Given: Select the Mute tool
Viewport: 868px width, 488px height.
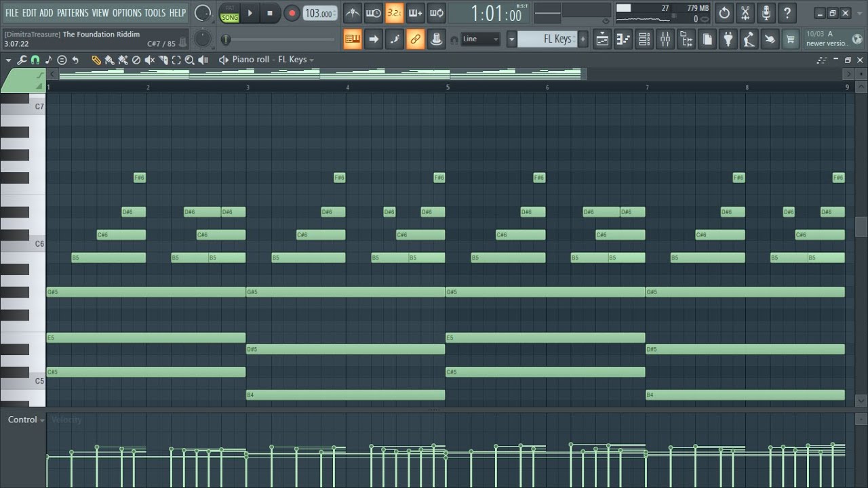Looking at the screenshot, I should coord(149,60).
